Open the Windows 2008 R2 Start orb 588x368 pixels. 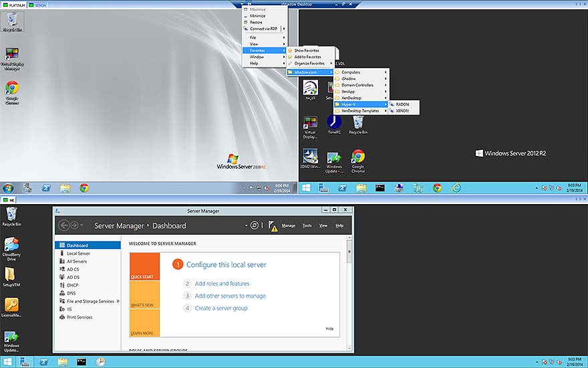point(8,188)
